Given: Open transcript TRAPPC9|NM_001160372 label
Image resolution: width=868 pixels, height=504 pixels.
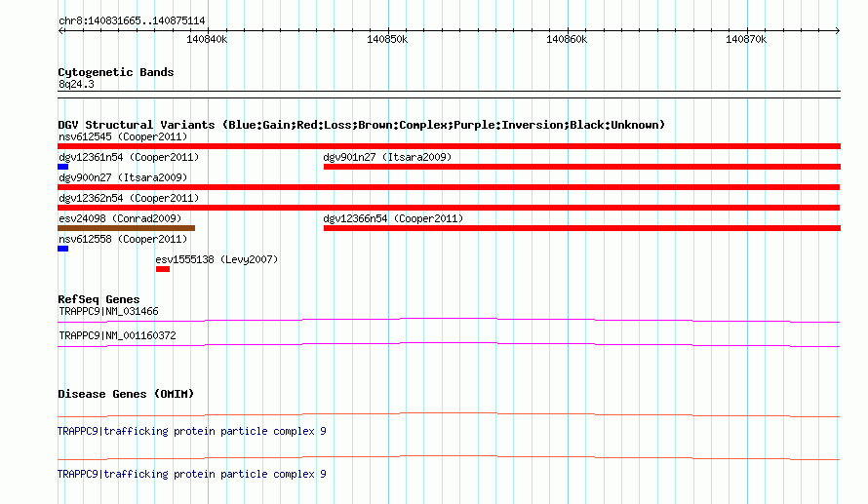Looking at the screenshot, I should [117, 335].
